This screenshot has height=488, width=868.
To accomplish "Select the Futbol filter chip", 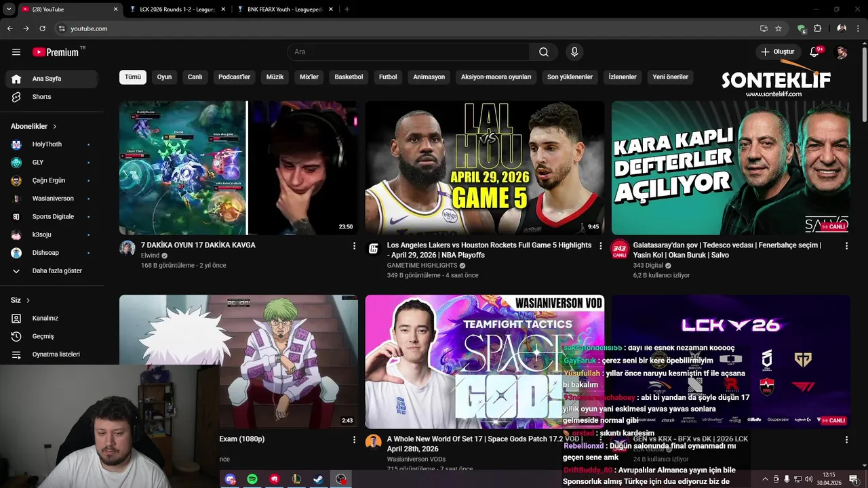I will [388, 77].
